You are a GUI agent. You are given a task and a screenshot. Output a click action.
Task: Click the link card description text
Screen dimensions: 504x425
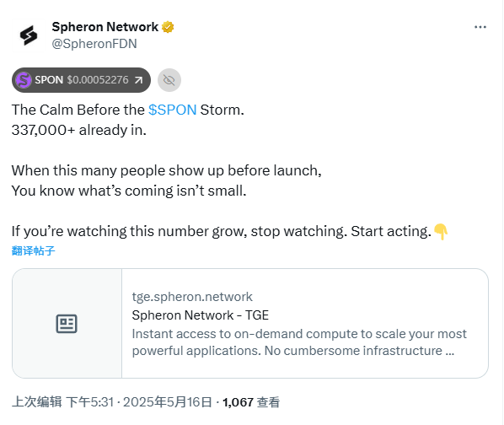299,342
